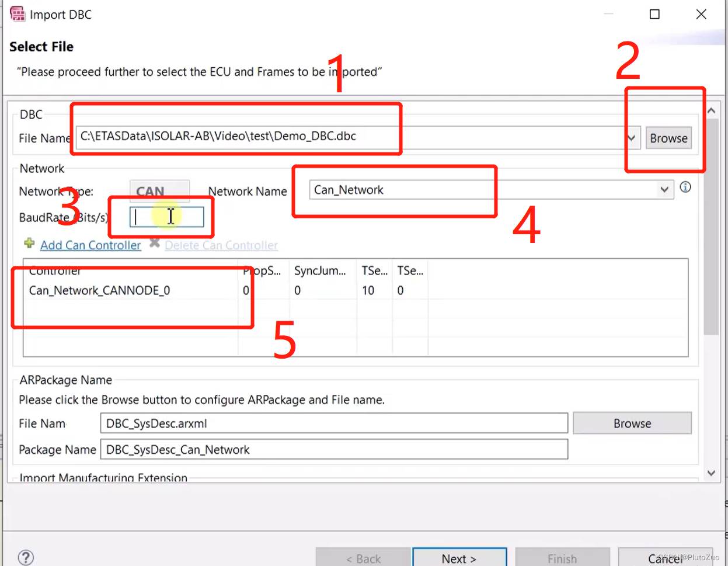Image resolution: width=728 pixels, height=566 pixels.
Task: Click the Delete Can Controller link
Action: tap(221, 245)
